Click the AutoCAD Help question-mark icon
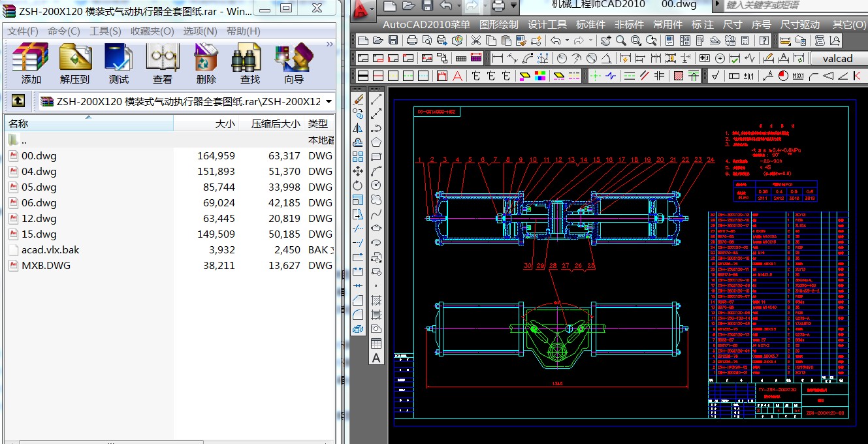The height and width of the screenshot is (444, 868). click(x=764, y=40)
